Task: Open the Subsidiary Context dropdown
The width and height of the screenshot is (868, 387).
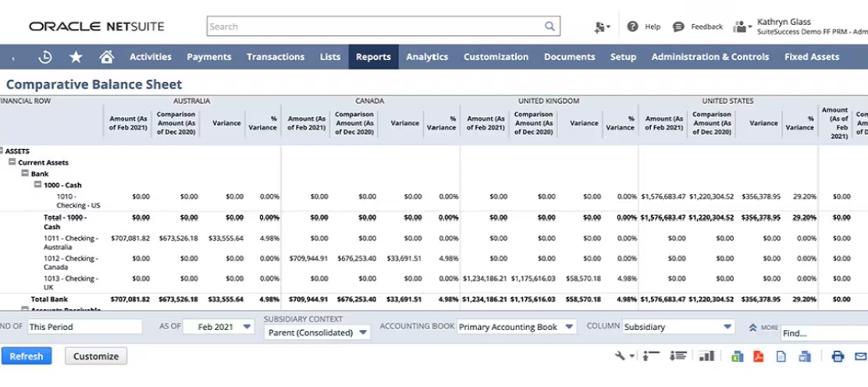Action: tap(317, 332)
